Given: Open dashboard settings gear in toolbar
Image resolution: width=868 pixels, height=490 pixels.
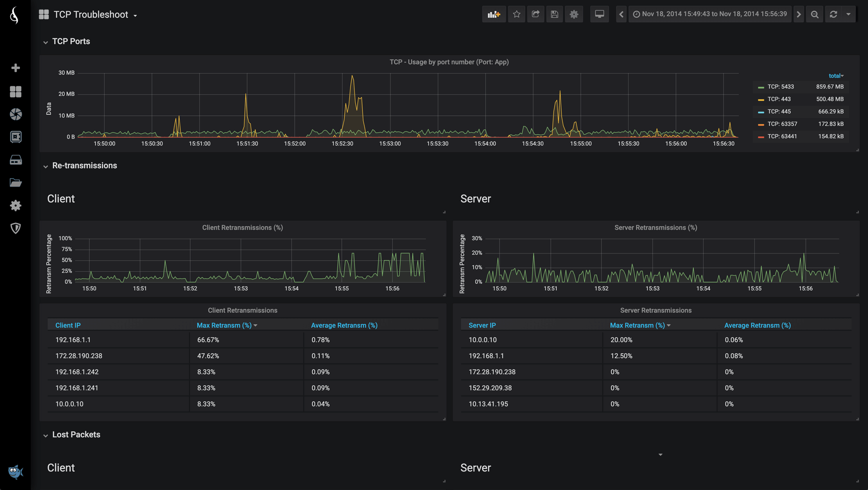Looking at the screenshot, I should click(x=574, y=14).
